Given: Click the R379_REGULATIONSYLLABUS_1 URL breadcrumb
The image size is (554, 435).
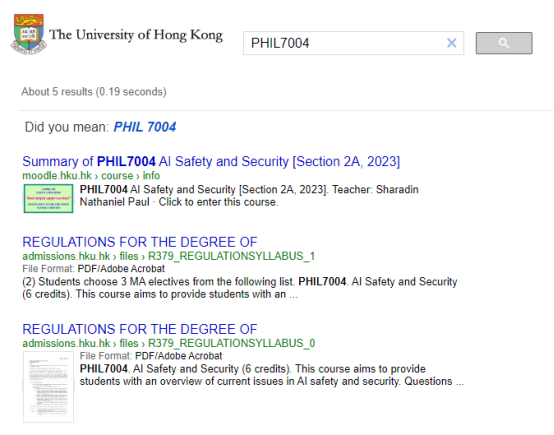Looking at the screenshot, I should click(231, 256).
